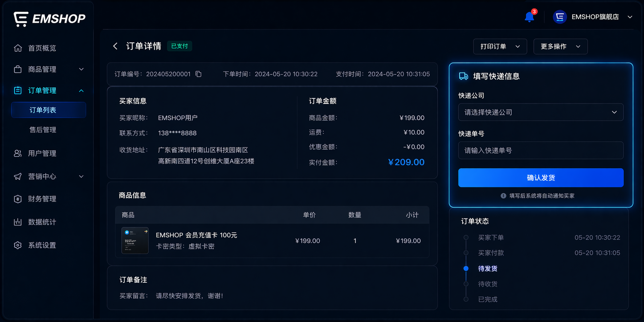644x322 pixels.
Task: Click the 小计 column header
Action: (x=412, y=215)
